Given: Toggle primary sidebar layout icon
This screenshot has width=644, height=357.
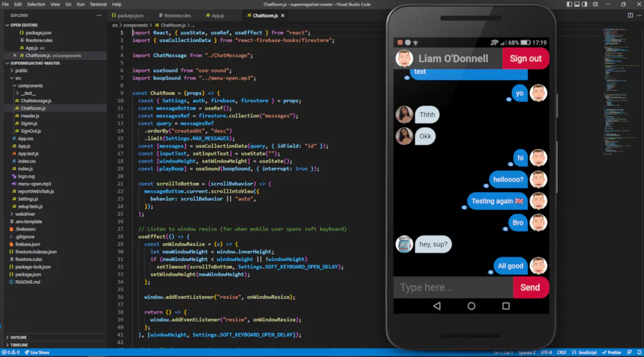Looking at the screenshot, I should (x=570, y=4).
